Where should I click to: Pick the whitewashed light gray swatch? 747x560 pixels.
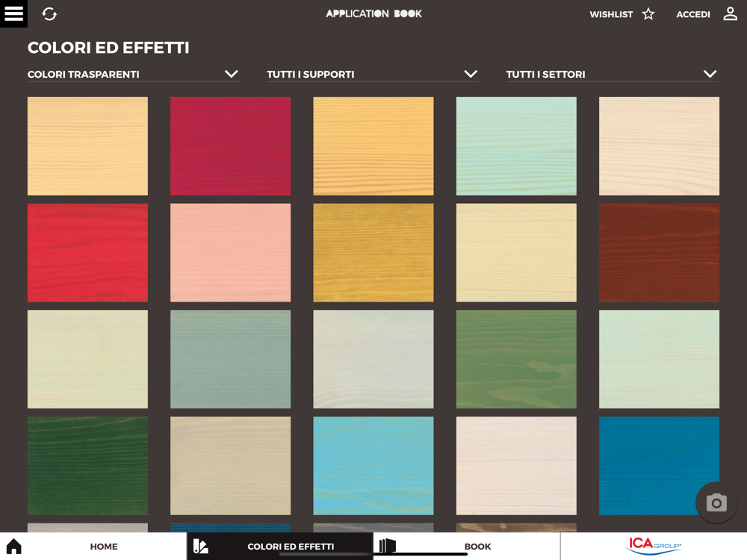(373, 360)
